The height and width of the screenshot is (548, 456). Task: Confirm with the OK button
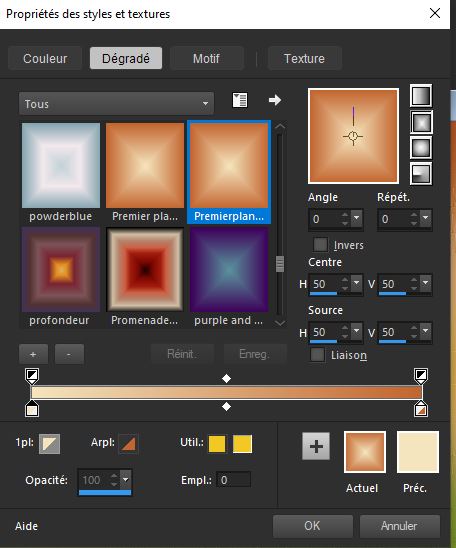(312, 526)
